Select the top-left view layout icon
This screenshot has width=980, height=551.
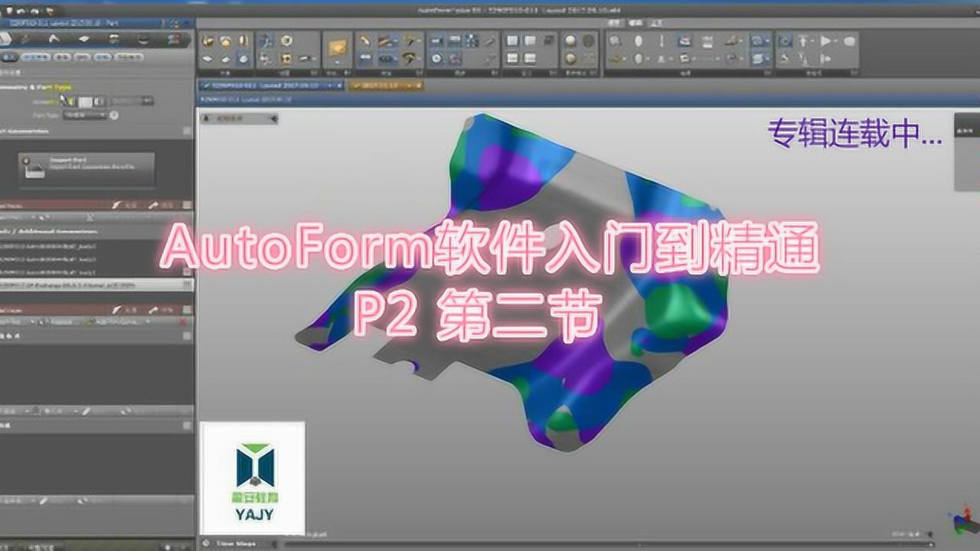click(x=512, y=41)
